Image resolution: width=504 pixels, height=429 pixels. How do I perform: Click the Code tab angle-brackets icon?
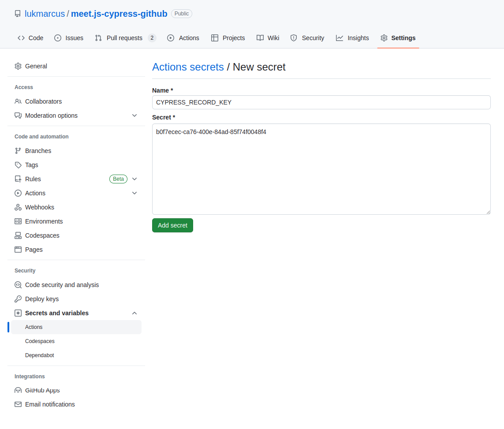click(21, 38)
